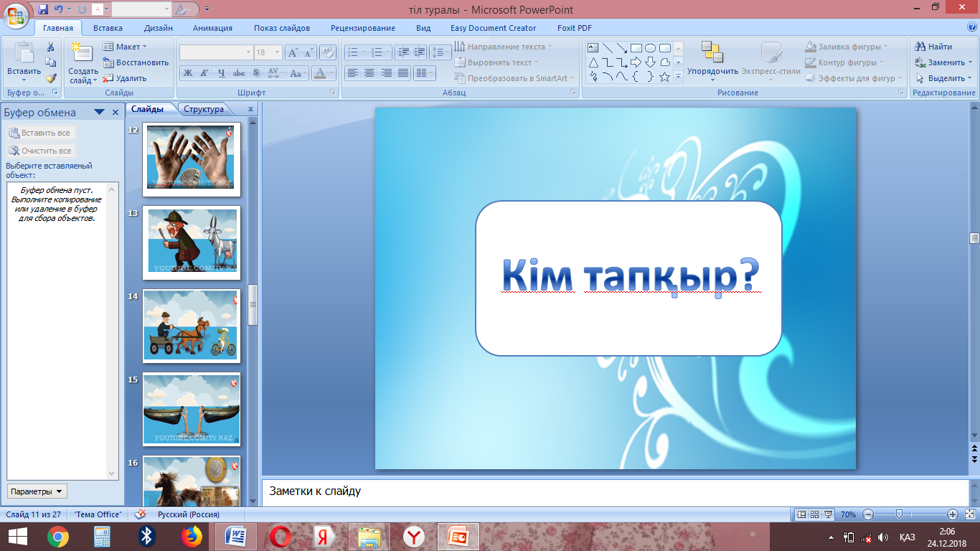Open the Анимация ribbon tab
This screenshot has height=551, width=980.
(212, 28)
